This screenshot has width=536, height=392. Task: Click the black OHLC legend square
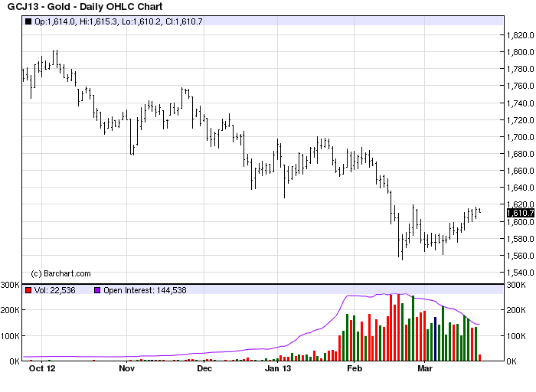tap(28, 21)
